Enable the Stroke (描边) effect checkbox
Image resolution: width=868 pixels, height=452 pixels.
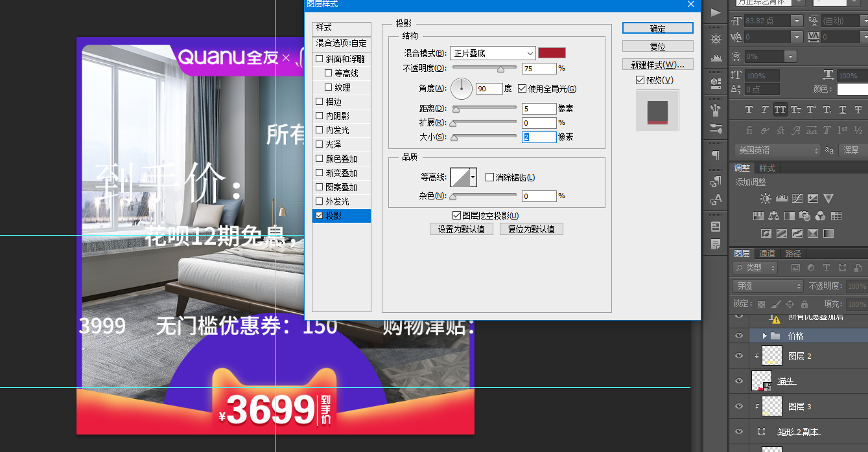319,102
